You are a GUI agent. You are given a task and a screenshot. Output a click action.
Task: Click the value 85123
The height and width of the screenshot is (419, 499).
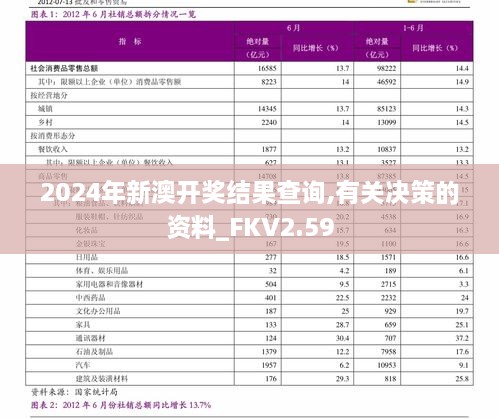point(386,109)
